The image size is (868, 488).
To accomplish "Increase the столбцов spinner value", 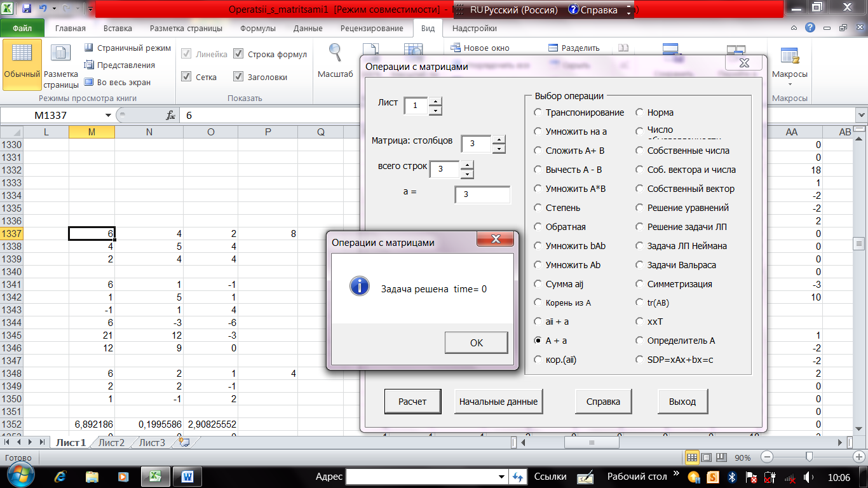I will 499,140.
